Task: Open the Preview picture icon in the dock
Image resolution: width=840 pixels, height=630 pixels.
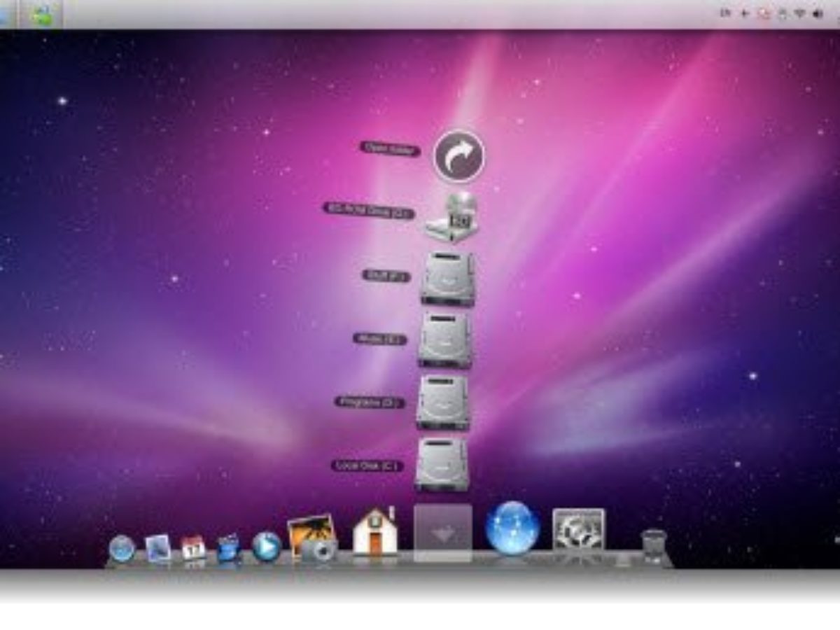Action: 157,548
